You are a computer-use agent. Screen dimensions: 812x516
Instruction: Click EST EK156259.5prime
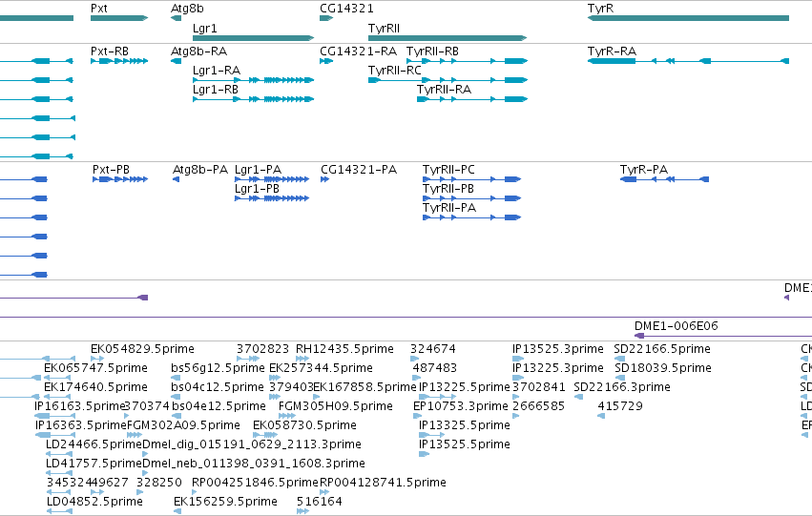[225, 502]
